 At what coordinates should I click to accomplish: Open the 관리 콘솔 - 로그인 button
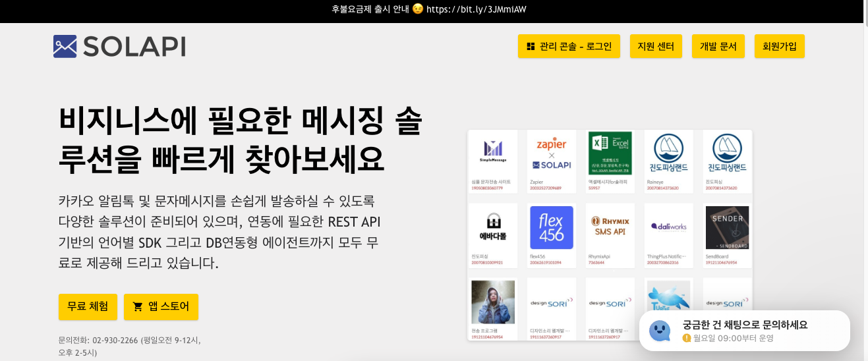click(x=569, y=46)
